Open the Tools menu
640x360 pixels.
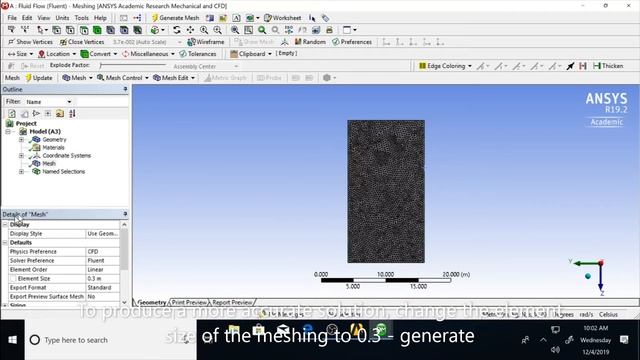pyautogui.click(x=81, y=18)
